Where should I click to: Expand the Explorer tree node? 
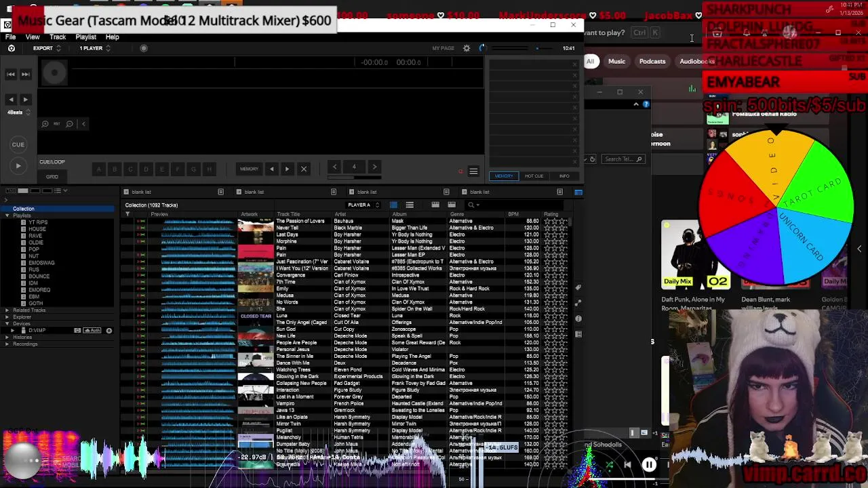tap(7, 317)
